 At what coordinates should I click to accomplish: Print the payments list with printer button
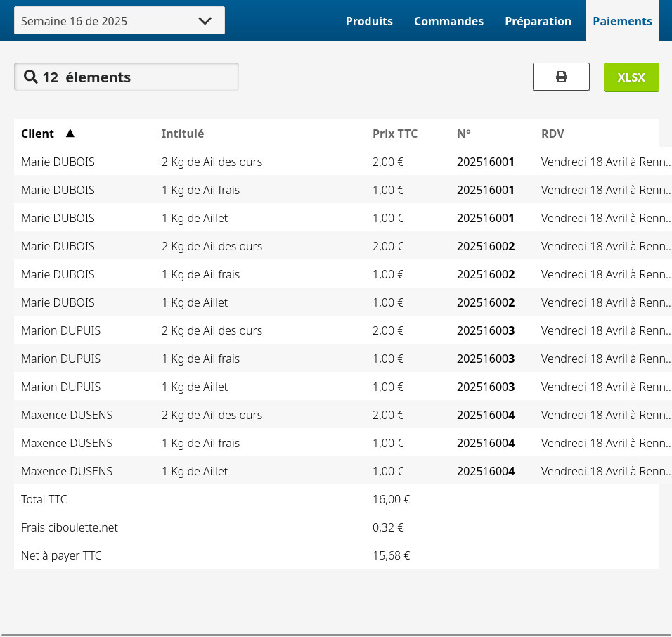(x=561, y=77)
